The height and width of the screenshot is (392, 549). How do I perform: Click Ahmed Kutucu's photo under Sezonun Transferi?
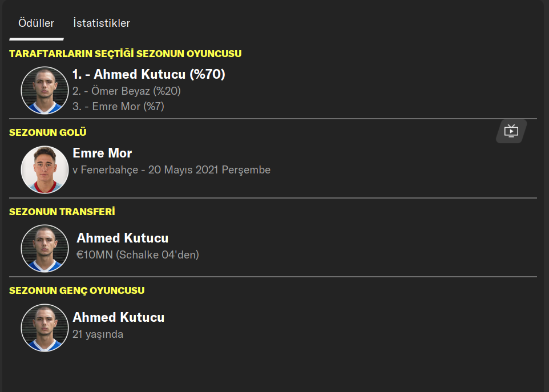[45, 248]
